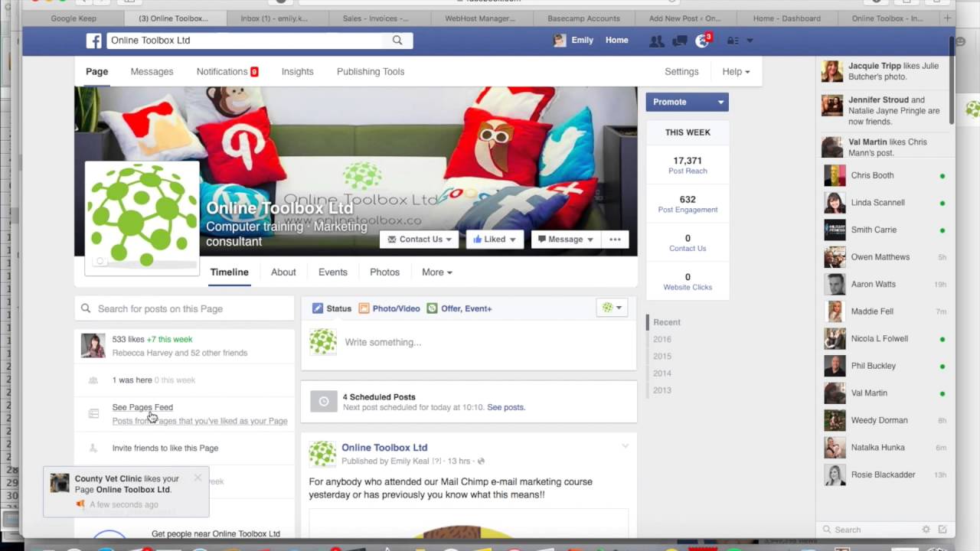Click the Post Engagement stat
The height and width of the screenshot is (551, 980).
click(x=688, y=204)
